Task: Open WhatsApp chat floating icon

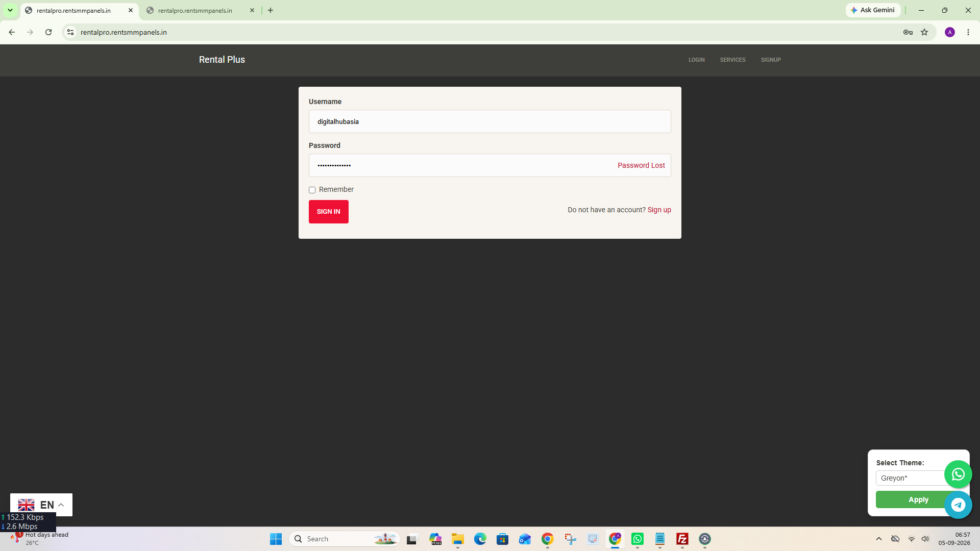Action: point(958,474)
